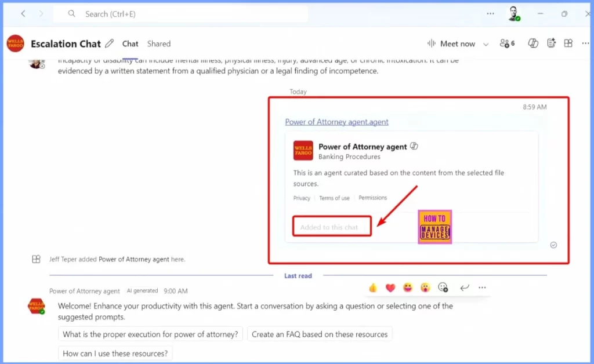This screenshot has width=594, height=364.
Task: Open Copilot icon in chat header
Action: pos(533,43)
